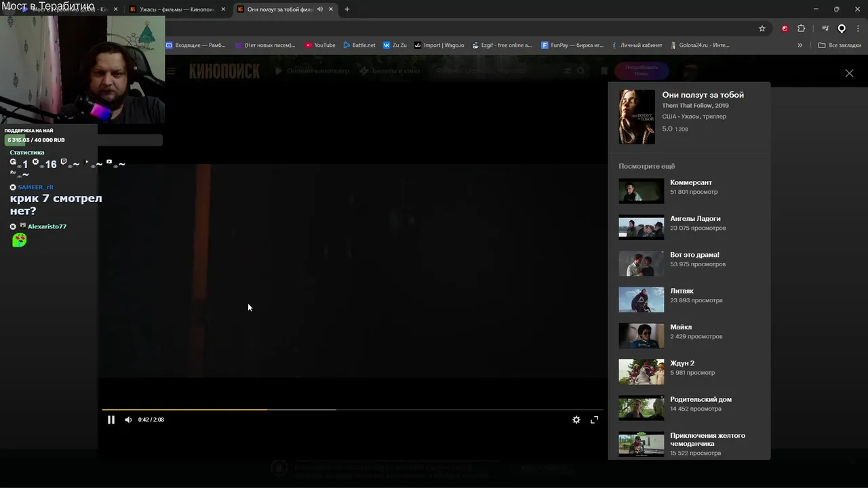Open the 'Ezgif - free online' bookmark
This screenshot has width=868, height=488.
click(502, 45)
